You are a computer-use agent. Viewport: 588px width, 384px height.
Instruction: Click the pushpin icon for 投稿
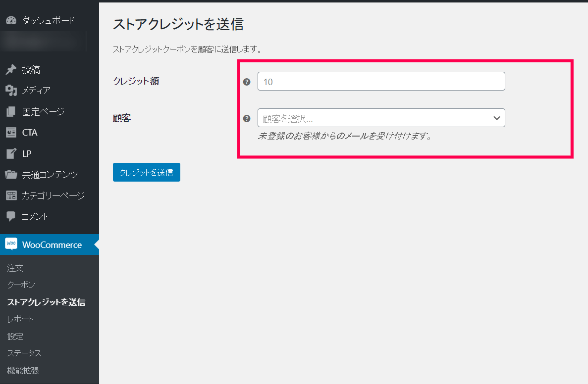pos(11,70)
